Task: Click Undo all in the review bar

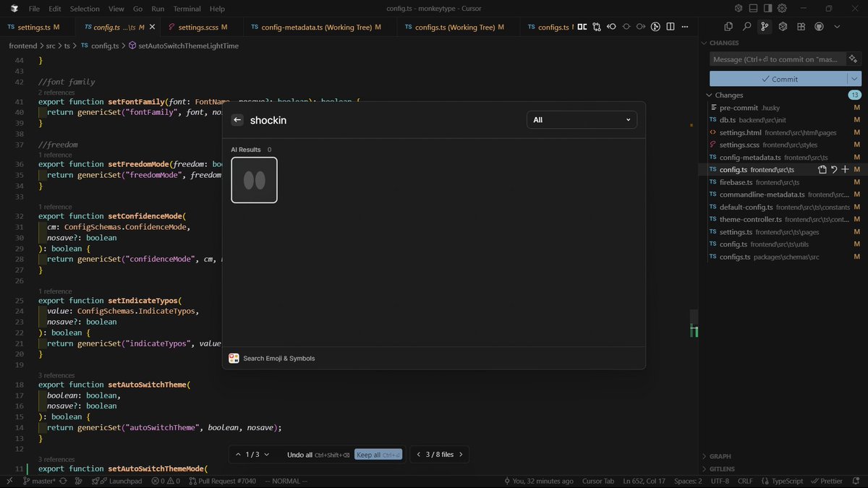Action: tap(318, 455)
